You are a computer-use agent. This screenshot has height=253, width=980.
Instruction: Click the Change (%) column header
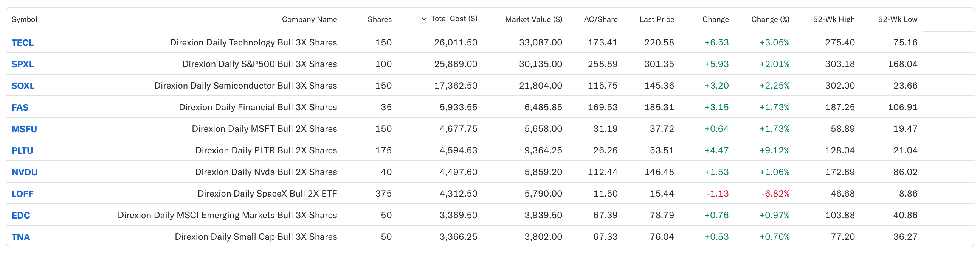coord(770,19)
